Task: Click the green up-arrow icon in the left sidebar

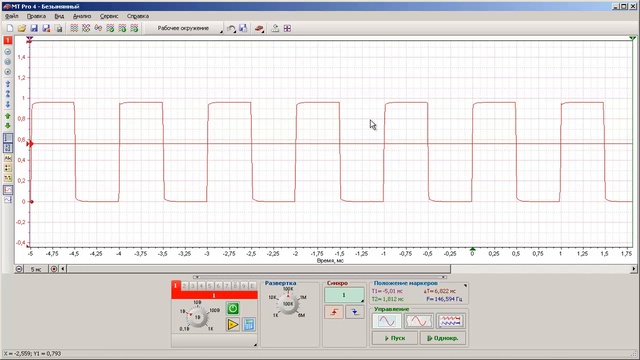Action: pyautogui.click(x=8, y=116)
